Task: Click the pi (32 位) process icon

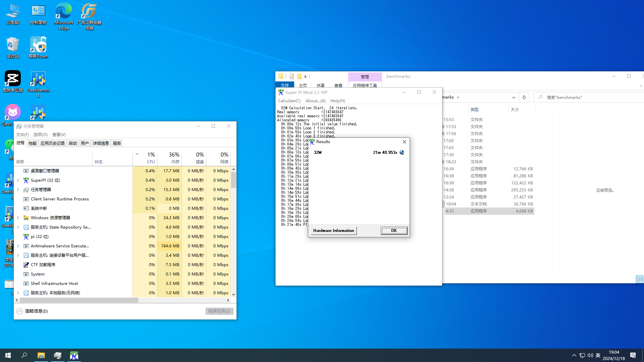Action: pos(26,236)
